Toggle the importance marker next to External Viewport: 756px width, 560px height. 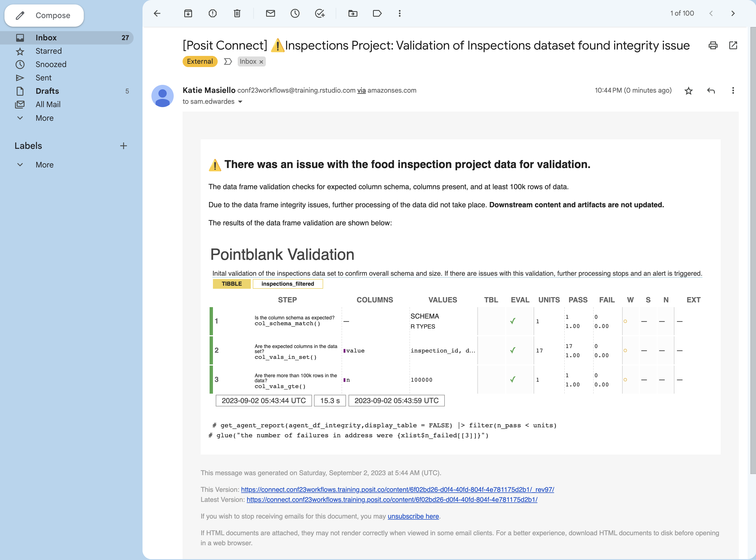[x=228, y=61]
